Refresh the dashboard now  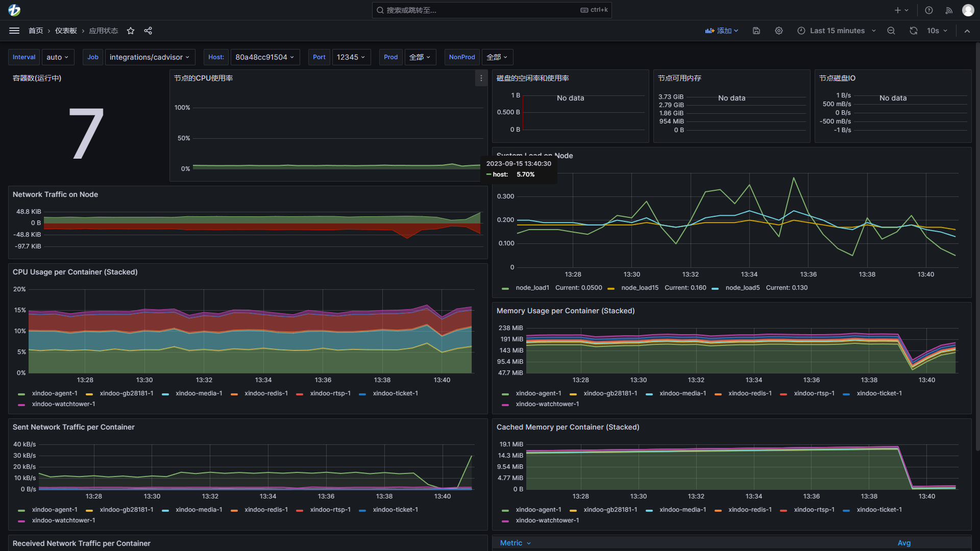[x=914, y=31]
